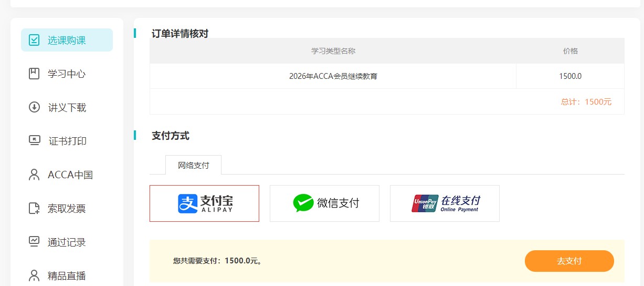Viewport: 644px width, 286px height.
Task: Switch to the 网络支付 tab
Action: pyautogui.click(x=193, y=165)
